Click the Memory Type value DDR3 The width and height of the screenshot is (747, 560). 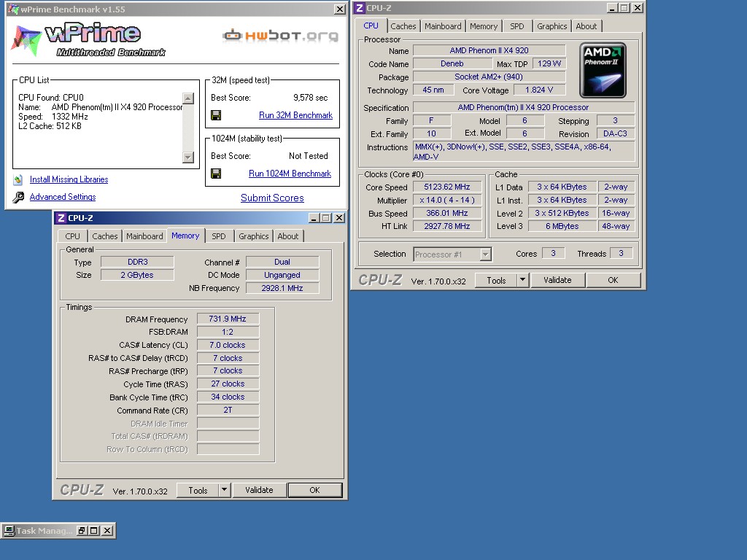pos(138,262)
